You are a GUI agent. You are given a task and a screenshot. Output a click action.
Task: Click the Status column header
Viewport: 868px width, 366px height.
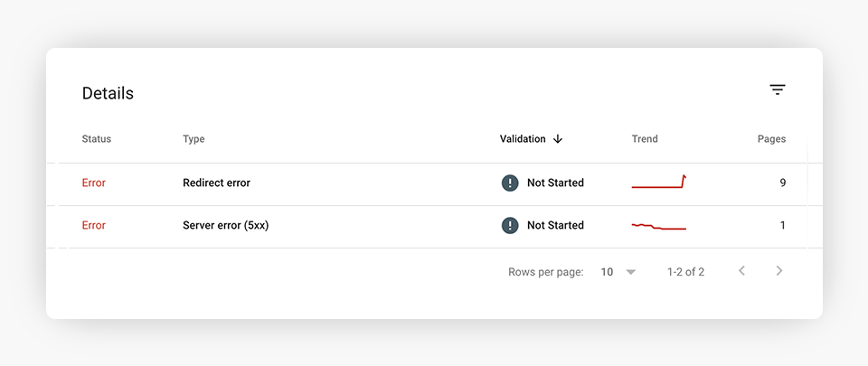tap(97, 139)
